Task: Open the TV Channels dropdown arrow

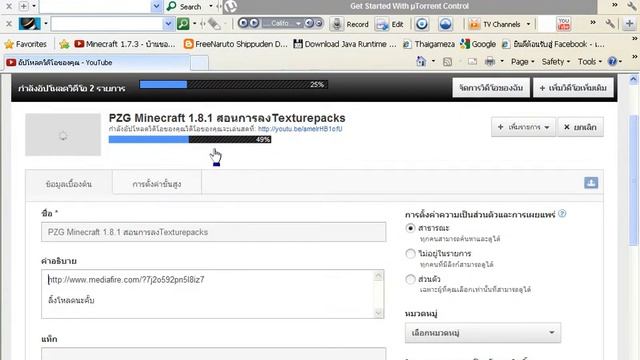Action: click(x=528, y=24)
